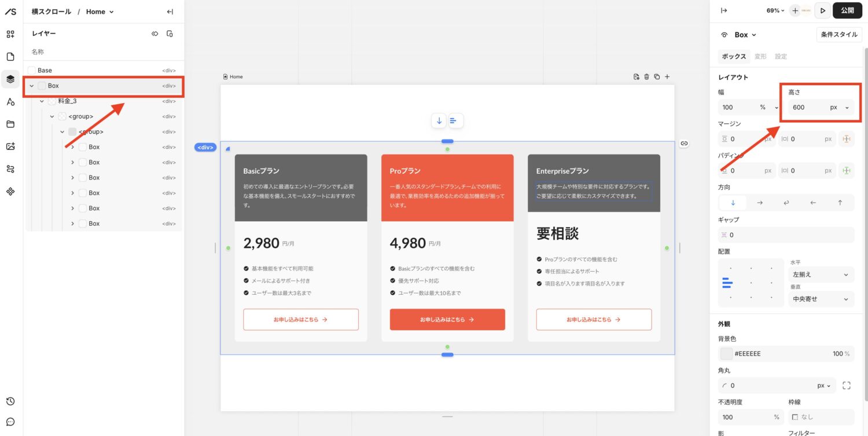
Task: Open the Pages icon in left sidebar
Action: click(x=10, y=57)
